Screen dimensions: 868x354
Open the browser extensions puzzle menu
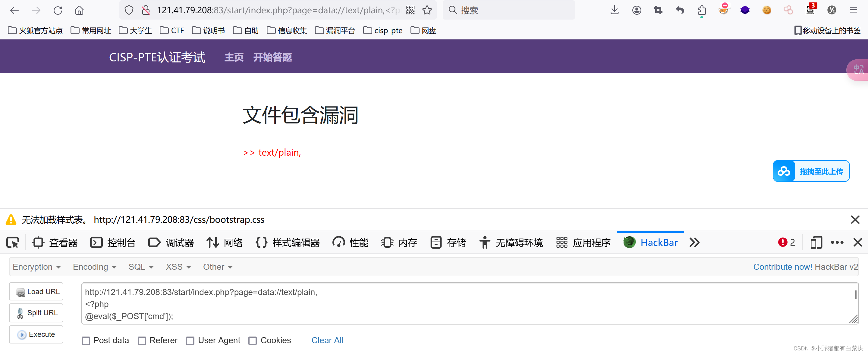(x=702, y=10)
